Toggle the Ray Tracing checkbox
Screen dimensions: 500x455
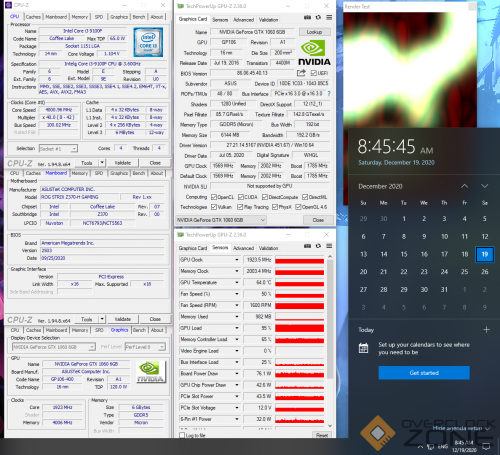click(x=240, y=207)
